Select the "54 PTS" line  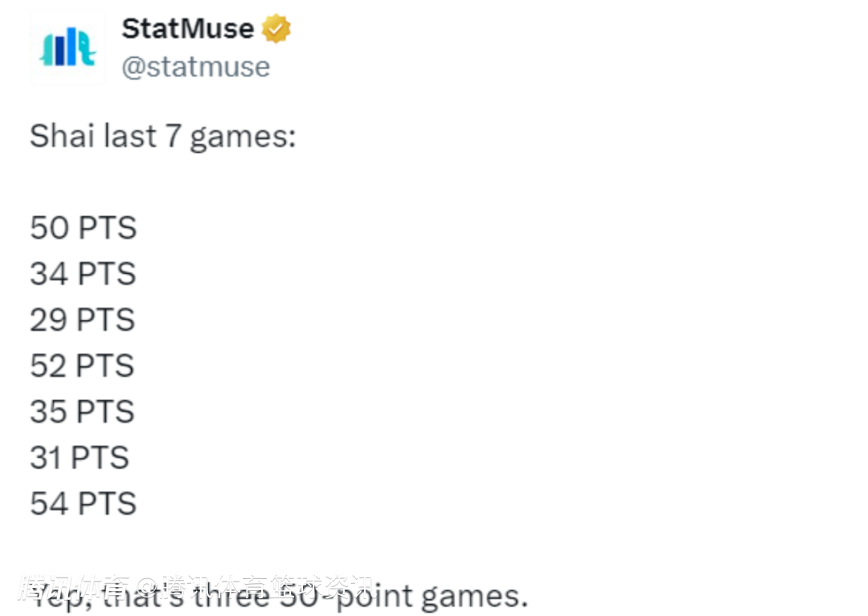tap(84, 504)
